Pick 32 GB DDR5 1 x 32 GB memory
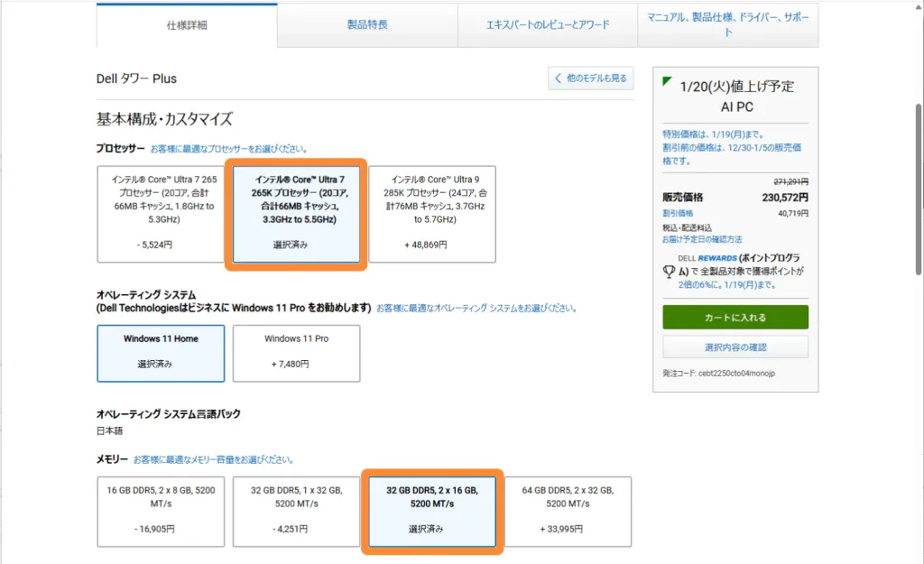This screenshot has height=564, width=924. click(x=296, y=511)
